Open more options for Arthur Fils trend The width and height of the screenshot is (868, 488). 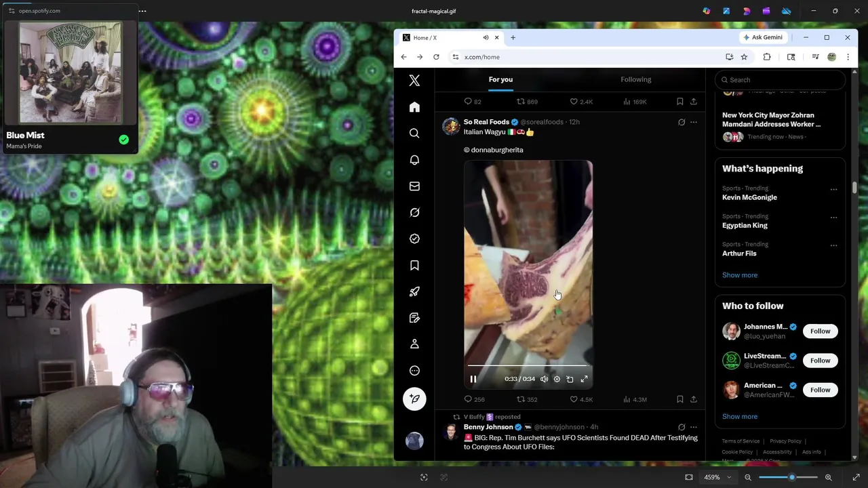pos(833,245)
